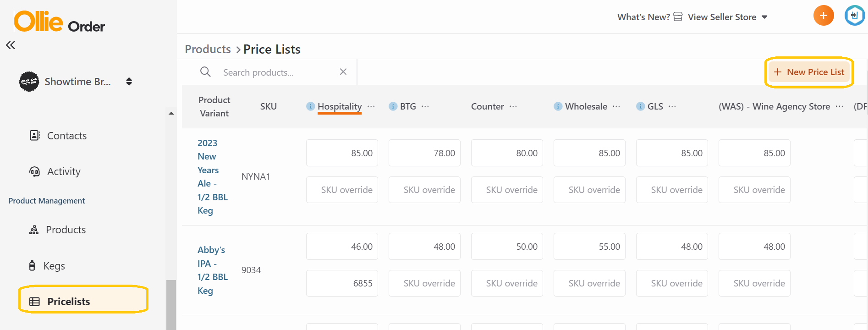Image resolution: width=868 pixels, height=330 pixels.
Task: Click the Ollie Order logo
Action: pyautogui.click(x=59, y=22)
